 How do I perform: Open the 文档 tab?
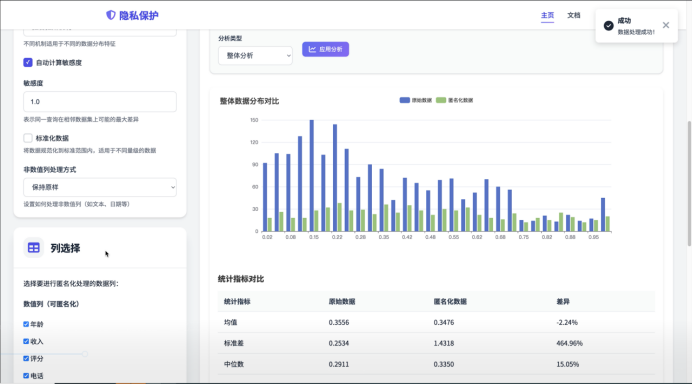pyautogui.click(x=574, y=15)
